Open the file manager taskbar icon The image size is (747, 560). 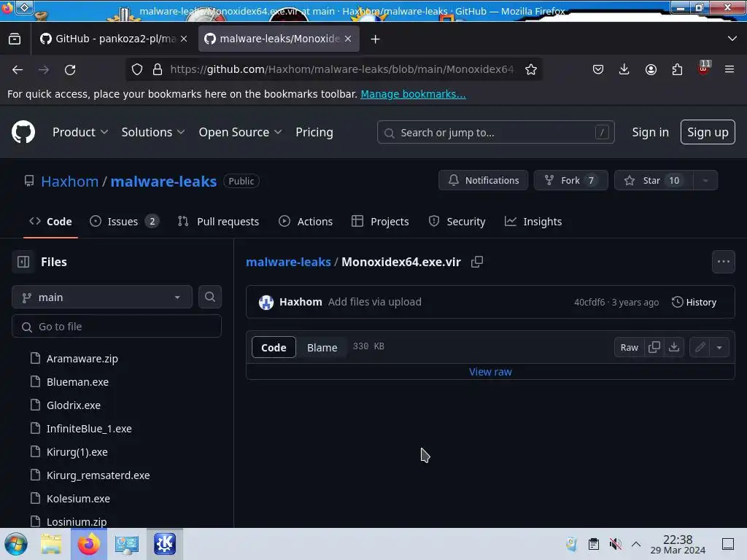click(x=51, y=544)
